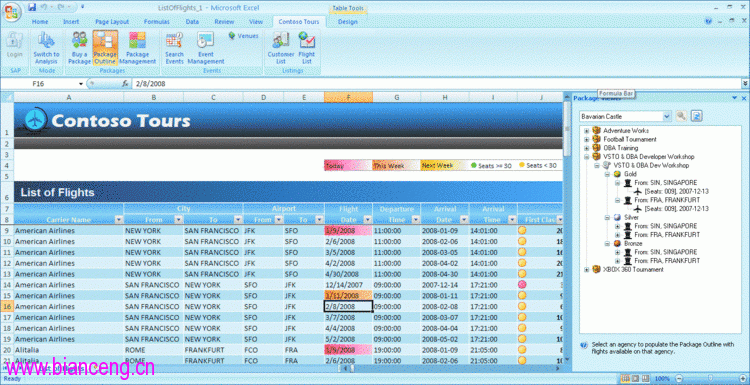
Task: Open Event Management
Action: point(206,48)
